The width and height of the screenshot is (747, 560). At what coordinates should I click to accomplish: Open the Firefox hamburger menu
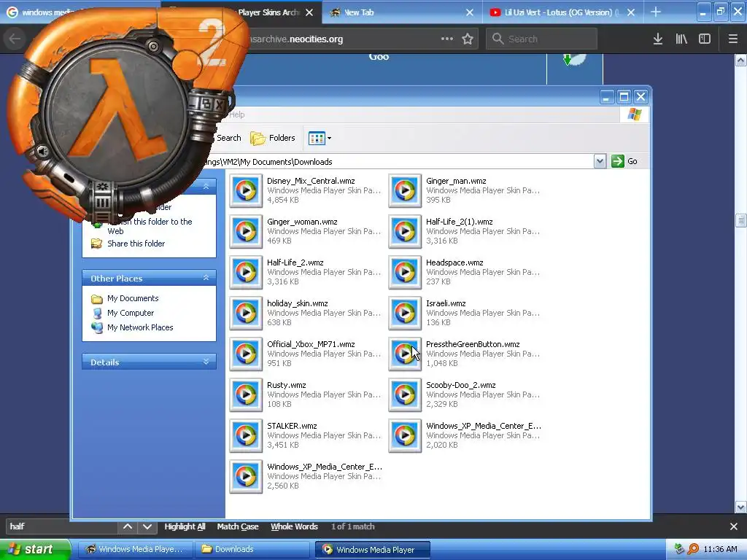[x=732, y=39]
